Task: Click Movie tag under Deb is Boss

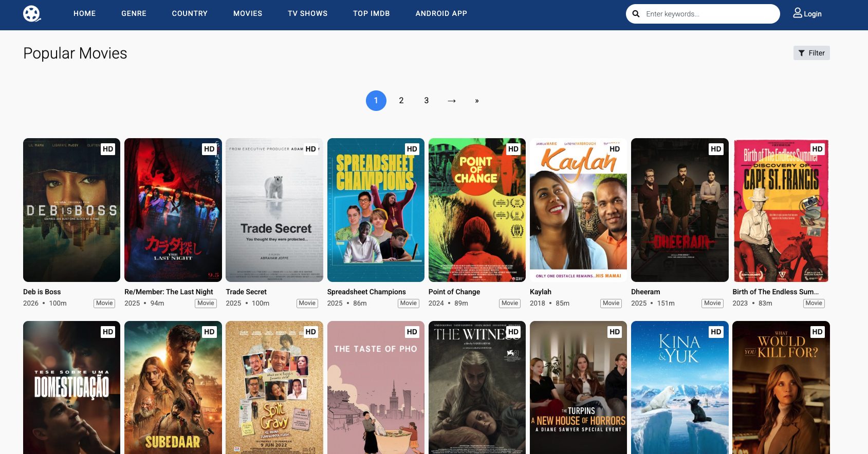Action: [x=104, y=304]
